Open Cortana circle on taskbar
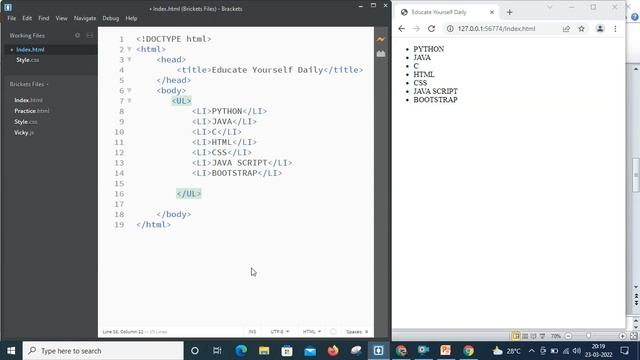Image resolution: width=640 pixels, height=360 pixels. [x=195, y=351]
